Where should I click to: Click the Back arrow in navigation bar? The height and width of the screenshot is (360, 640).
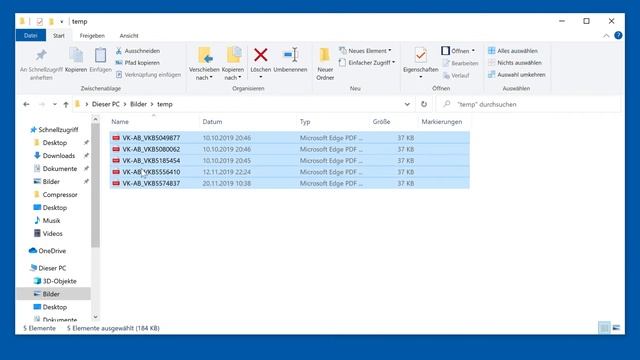click(26, 104)
